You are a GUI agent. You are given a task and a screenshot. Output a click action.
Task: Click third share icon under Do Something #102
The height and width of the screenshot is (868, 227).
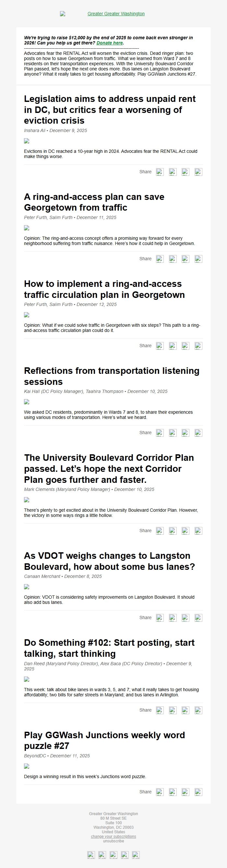(x=185, y=710)
